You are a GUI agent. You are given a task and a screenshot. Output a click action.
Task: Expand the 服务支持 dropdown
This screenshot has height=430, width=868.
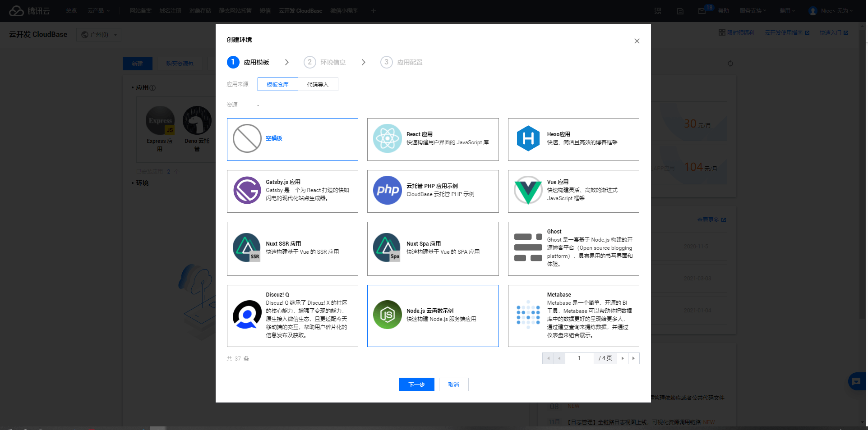[753, 11]
